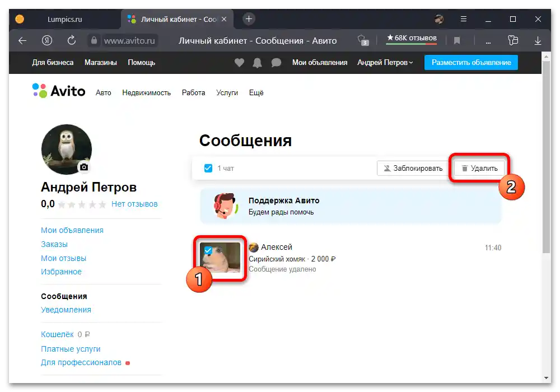Open the Нет отзывов link
560x392 pixels.
pyautogui.click(x=134, y=204)
